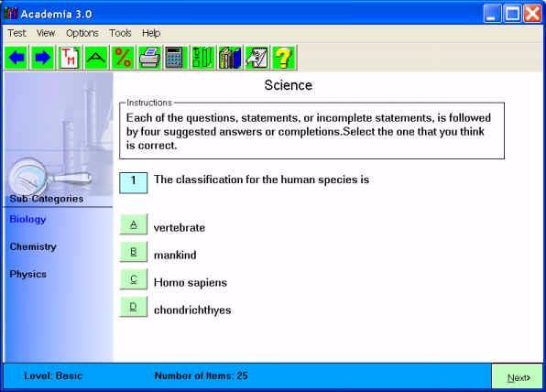Click the 'Instructions' group label
Viewport: 546px width, 392px height.
[149, 103]
